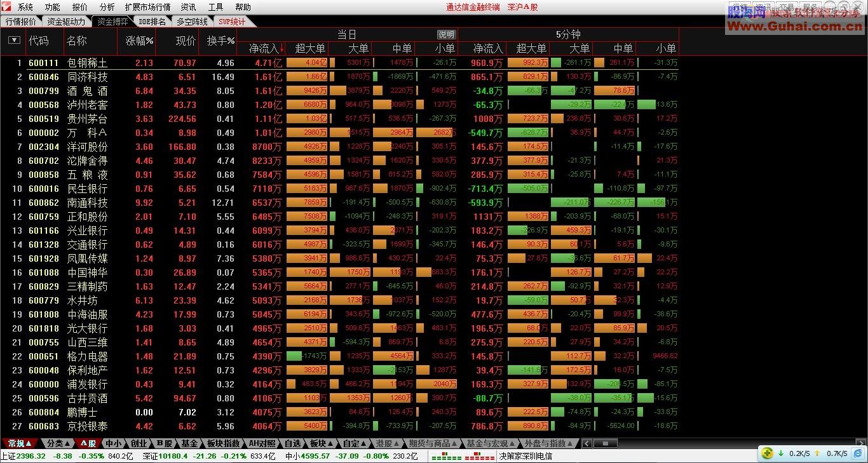
Task: Click the left scroll arrow of bottom scrollbar
Action: tap(587, 443)
